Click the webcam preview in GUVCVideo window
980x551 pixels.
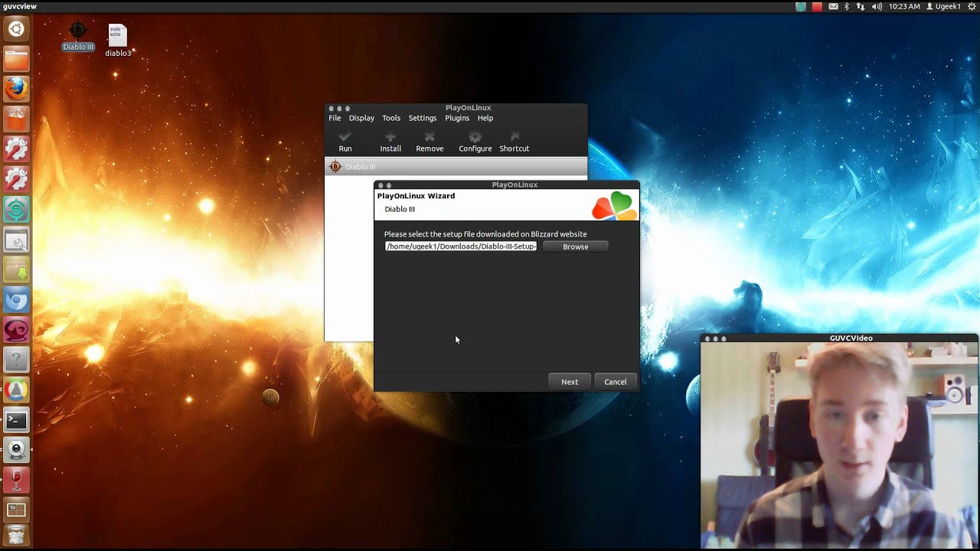click(840, 445)
